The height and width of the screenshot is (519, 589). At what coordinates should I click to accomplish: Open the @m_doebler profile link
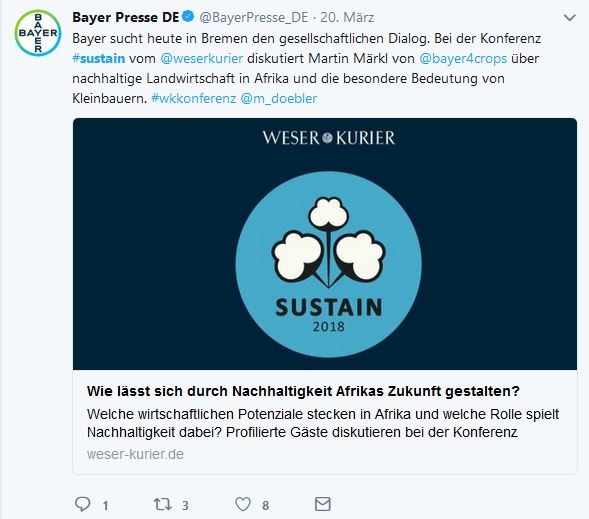tap(279, 98)
